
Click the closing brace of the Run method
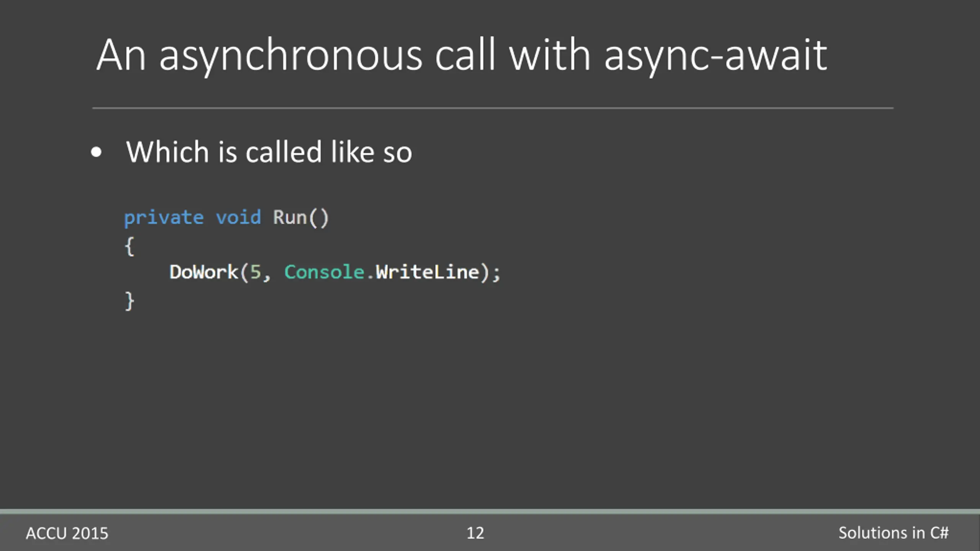point(129,301)
